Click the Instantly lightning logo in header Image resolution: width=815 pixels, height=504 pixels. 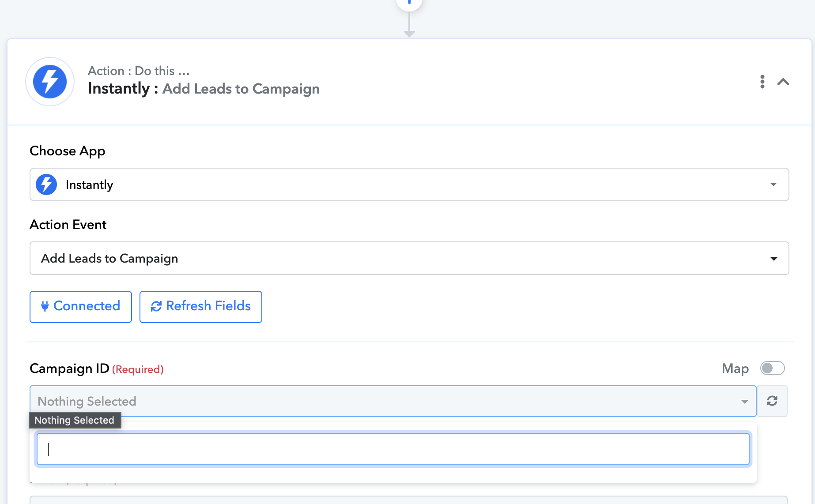[x=50, y=82]
